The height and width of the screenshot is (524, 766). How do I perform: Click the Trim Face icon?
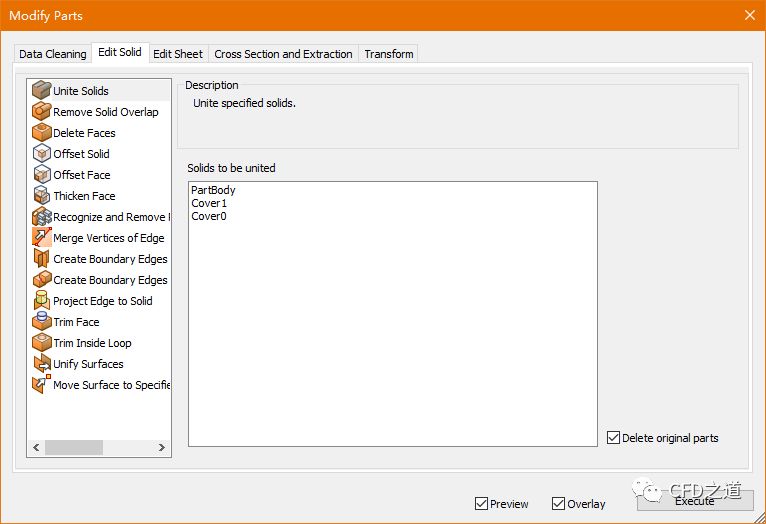click(x=42, y=321)
